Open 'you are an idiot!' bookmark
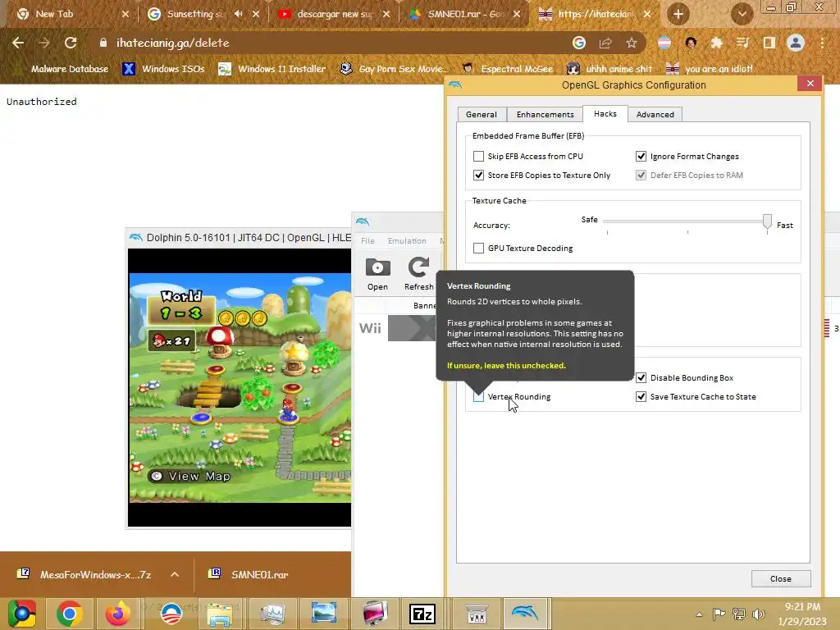This screenshot has width=840, height=630. point(710,69)
